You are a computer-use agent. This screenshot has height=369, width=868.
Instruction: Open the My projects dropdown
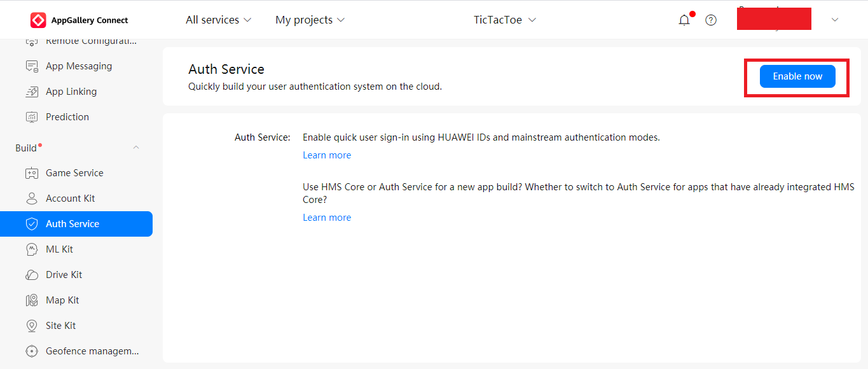310,20
